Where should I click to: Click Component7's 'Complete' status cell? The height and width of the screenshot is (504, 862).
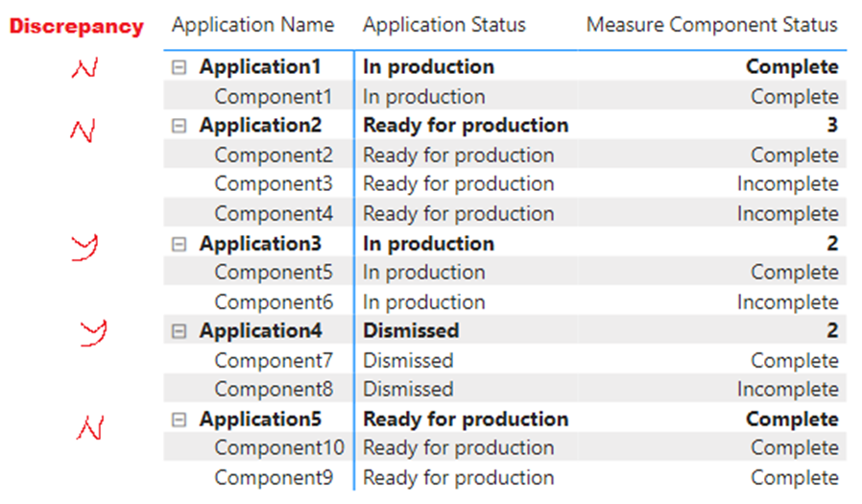[795, 361]
